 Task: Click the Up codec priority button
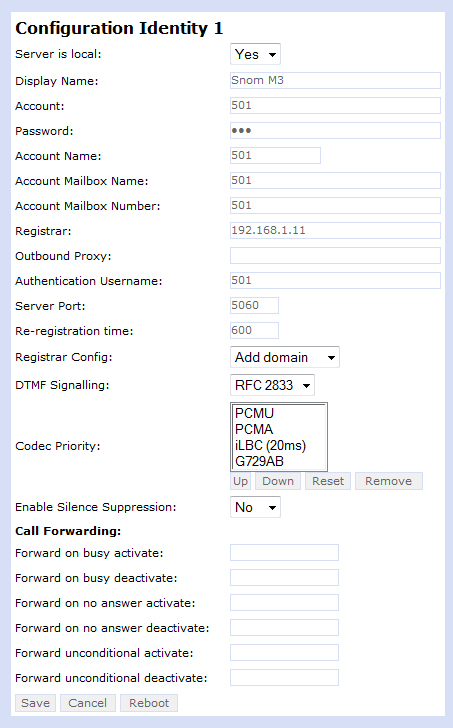240,481
